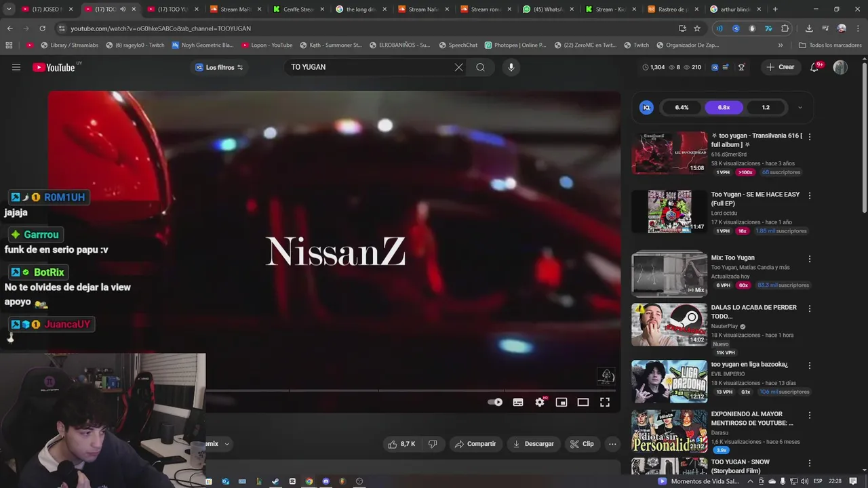Go to the YouTube home logo
Screen dimensions: 868x488
pyautogui.click(x=54, y=67)
